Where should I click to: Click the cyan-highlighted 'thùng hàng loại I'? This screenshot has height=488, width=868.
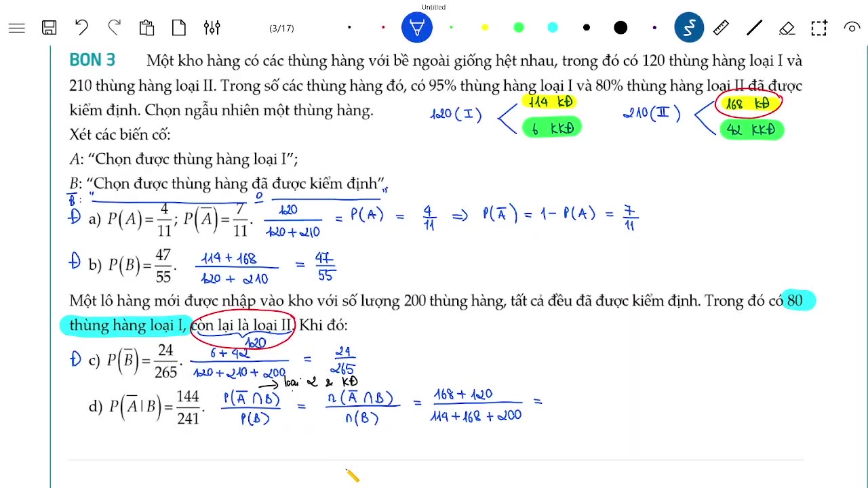point(127,325)
